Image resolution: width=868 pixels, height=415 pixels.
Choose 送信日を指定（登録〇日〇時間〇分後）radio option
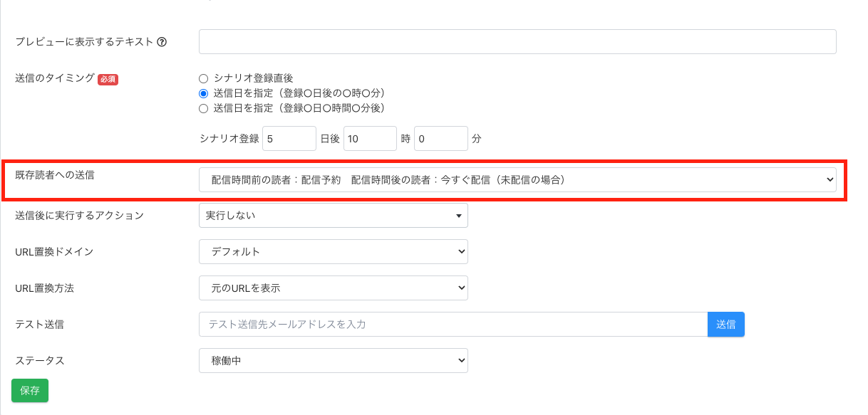coord(204,108)
